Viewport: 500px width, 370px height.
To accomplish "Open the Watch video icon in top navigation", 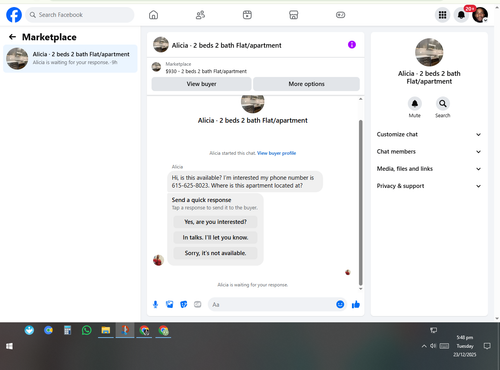I will point(247,15).
